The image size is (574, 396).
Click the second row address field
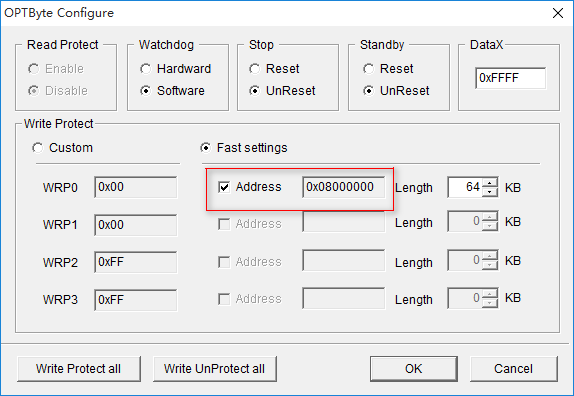pyautogui.click(x=344, y=222)
